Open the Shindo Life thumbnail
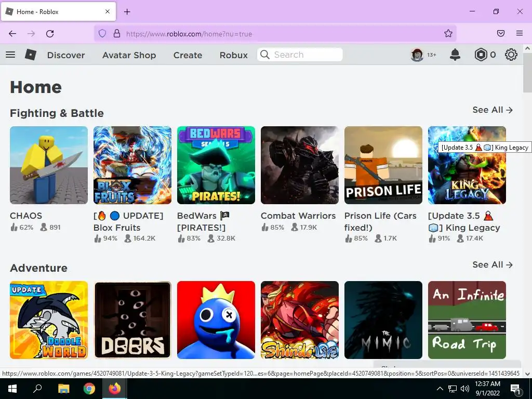532x399 pixels. [300, 320]
